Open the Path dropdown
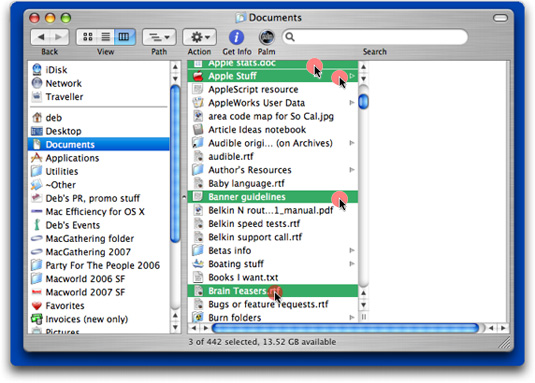535x383 pixels. tap(159, 37)
